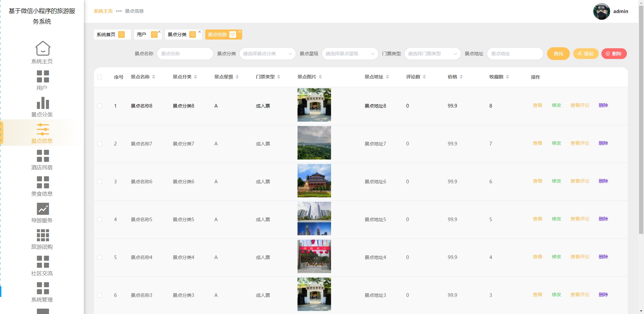Click heart icon on 系统首页 tab
Image resolution: width=644 pixels, height=314 pixels.
click(121, 35)
